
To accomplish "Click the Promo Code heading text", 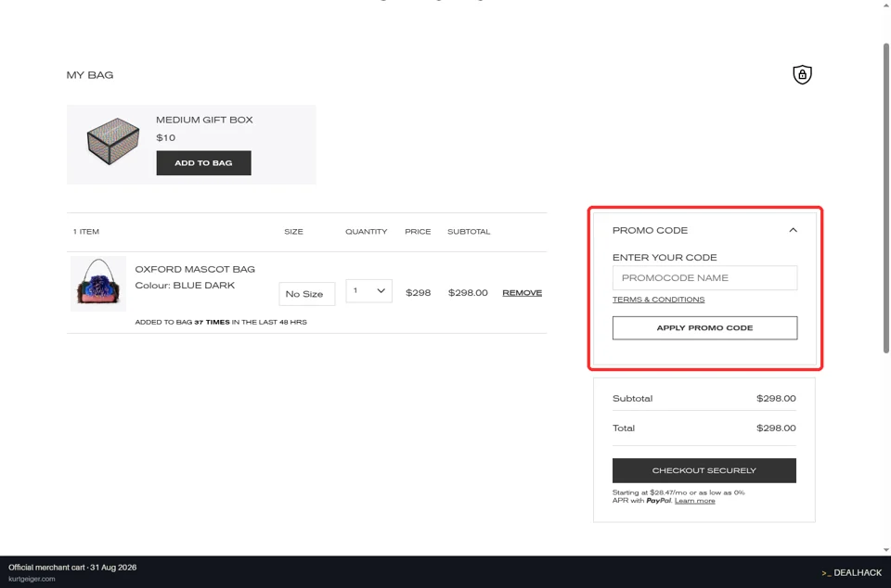I will (x=650, y=230).
